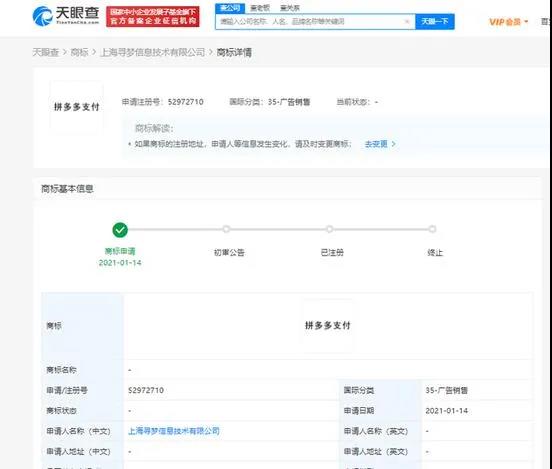Click the 商标解读 heading
Screen dimensions: 552x469
tap(154, 128)
